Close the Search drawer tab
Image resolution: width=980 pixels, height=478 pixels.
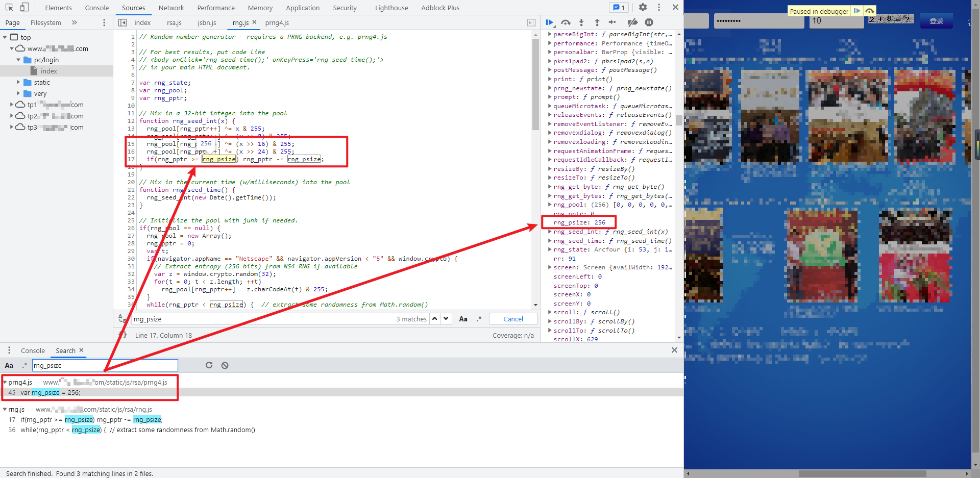coord(82,350)
